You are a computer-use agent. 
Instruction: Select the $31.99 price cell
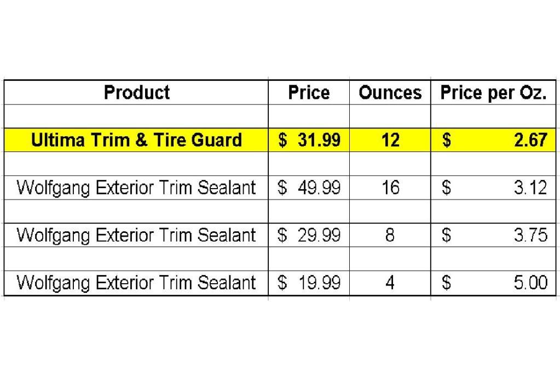coord(309,140)
